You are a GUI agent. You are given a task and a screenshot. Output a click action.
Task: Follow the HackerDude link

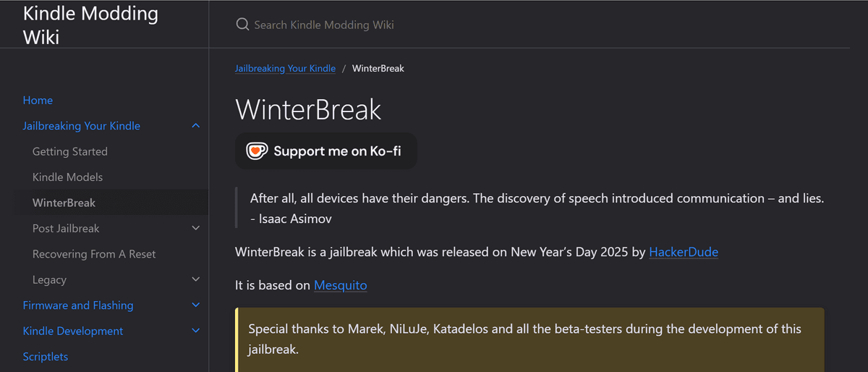[684, 253]
